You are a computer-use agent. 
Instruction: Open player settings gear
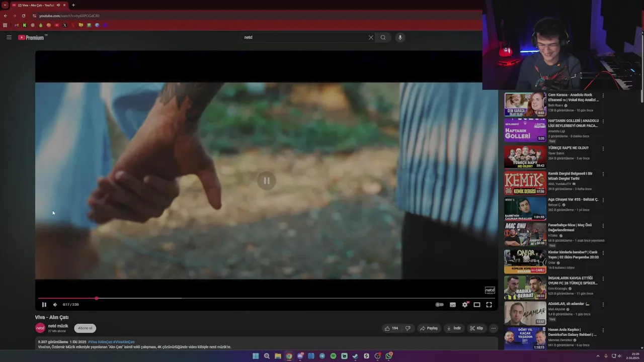465,305
